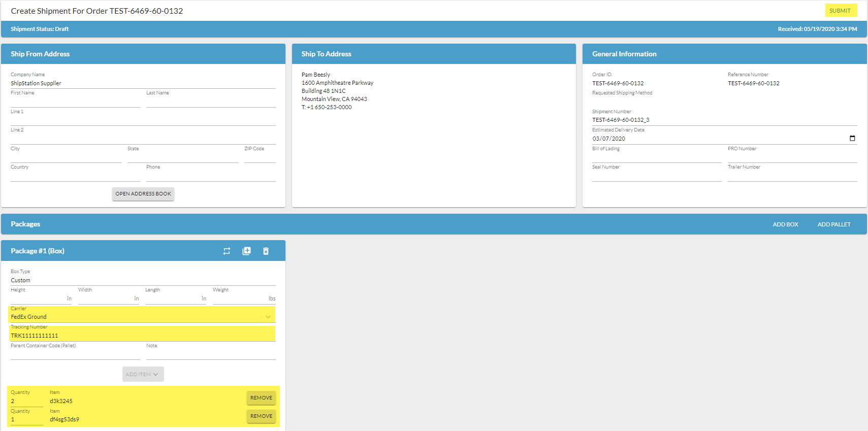Expand the Carrier dropdown showing FedEx Ground
Screen dimensions: 868x431
(x=268, y=317)
